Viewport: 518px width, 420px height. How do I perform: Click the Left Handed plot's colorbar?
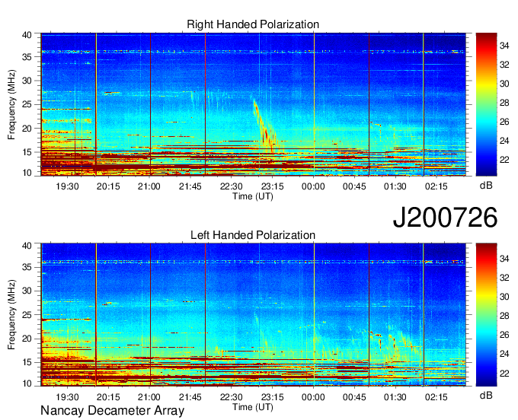click(x=486, y=315)
